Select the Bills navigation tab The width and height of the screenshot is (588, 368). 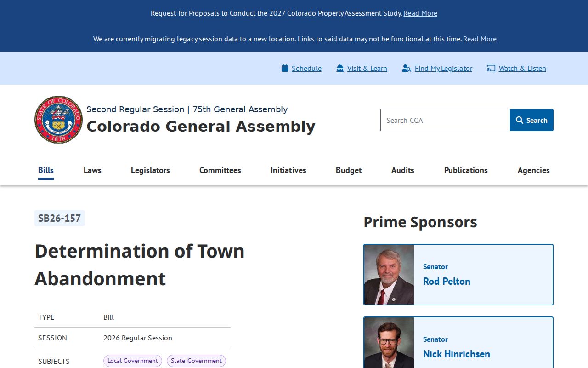click(46, 170)
